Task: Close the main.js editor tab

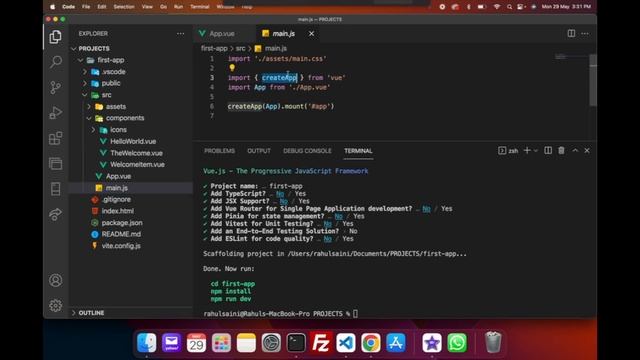Action: (x=311, y=33)
